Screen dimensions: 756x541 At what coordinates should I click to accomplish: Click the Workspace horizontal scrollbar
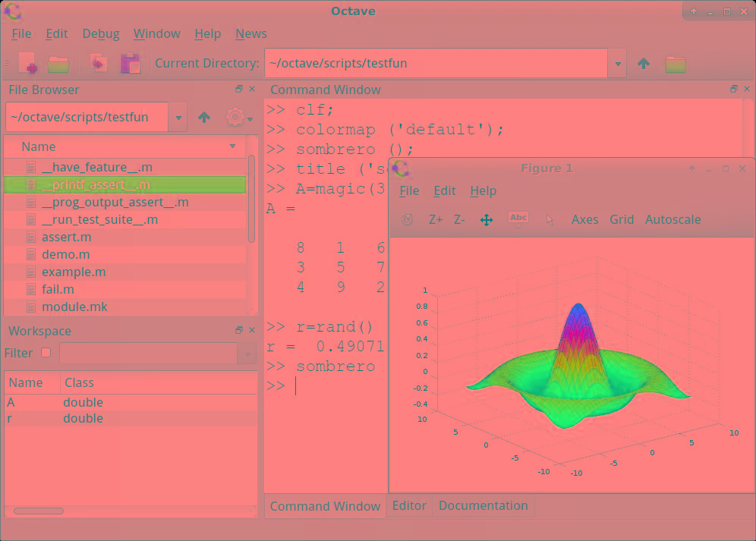click(x=39, y=511)
